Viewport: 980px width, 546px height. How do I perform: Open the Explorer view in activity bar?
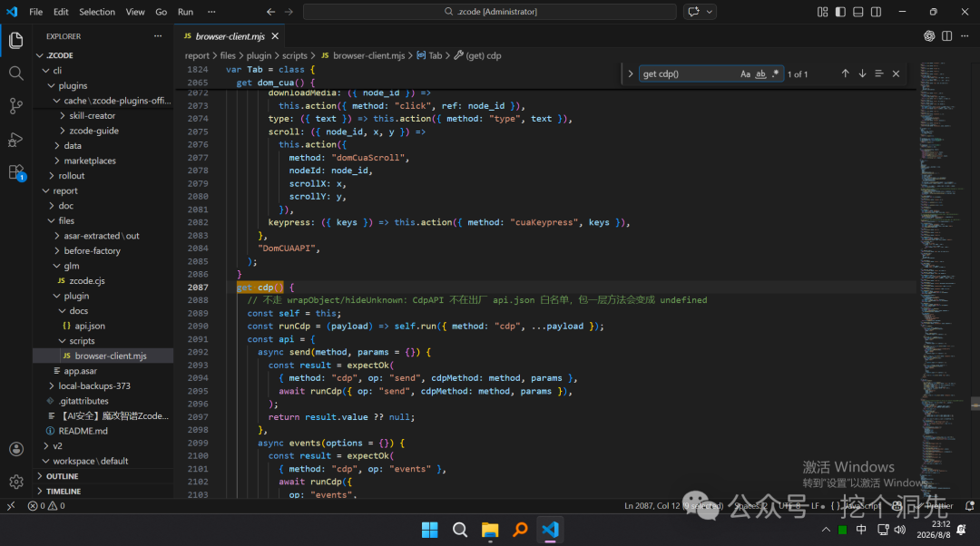point(16,41)
